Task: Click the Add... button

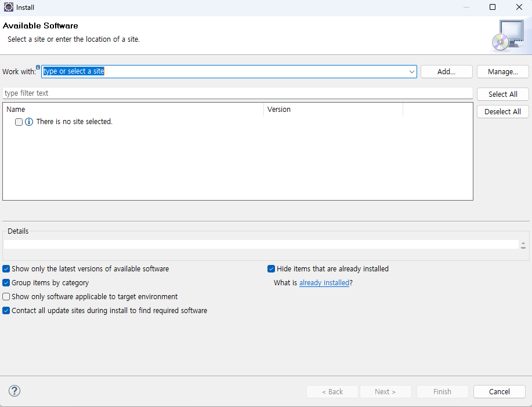Action: (x=447, y=71)
